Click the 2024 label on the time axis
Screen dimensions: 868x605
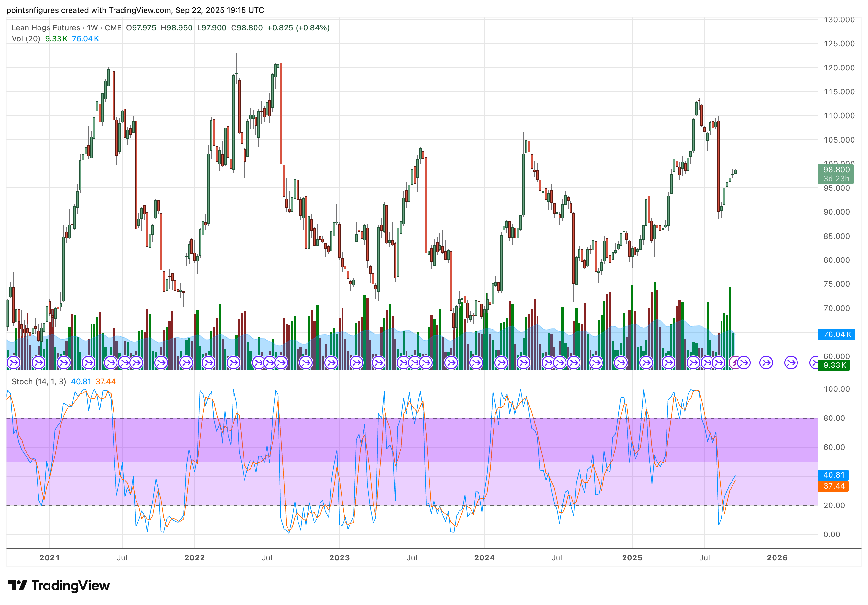click(x=484, y=558)
